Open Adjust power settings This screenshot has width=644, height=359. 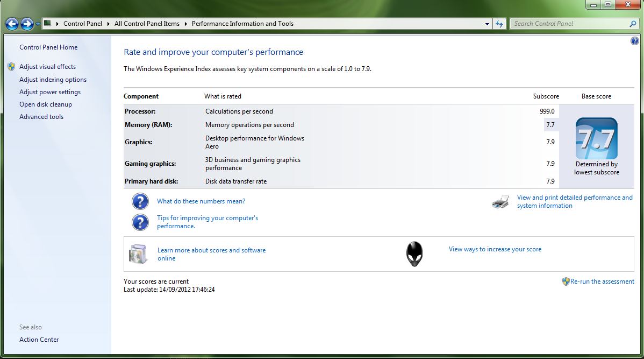point(50,92)
